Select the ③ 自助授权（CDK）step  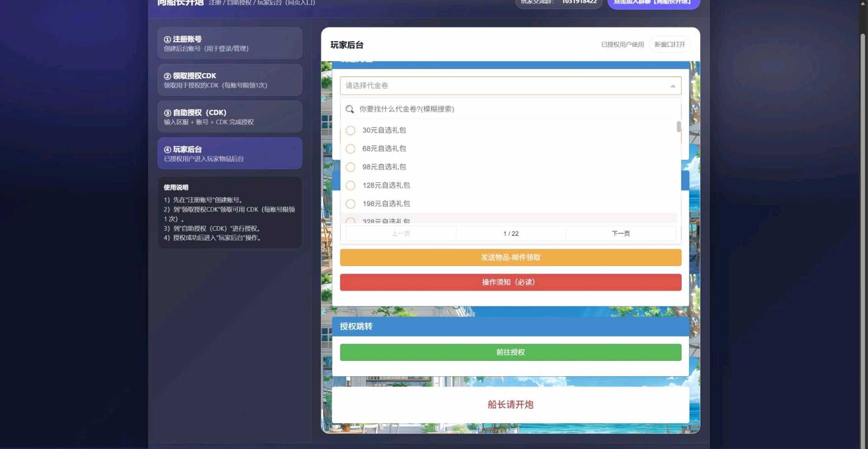click(230, 117)
